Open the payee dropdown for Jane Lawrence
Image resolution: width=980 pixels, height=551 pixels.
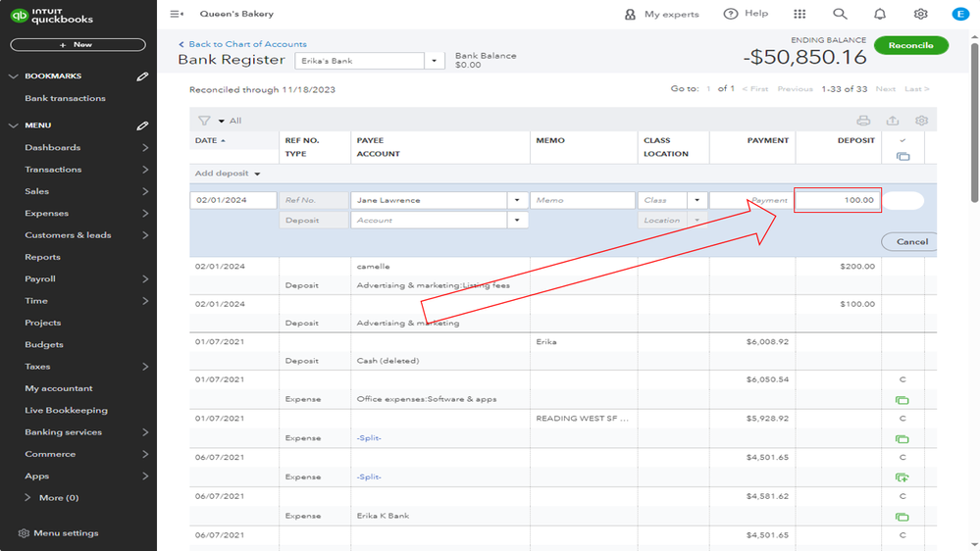pos(517,200)
